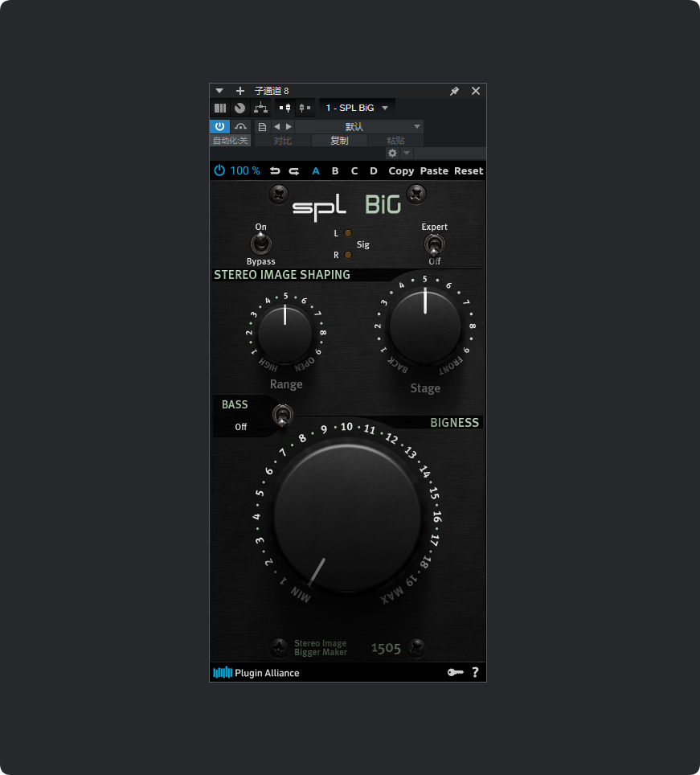Viewport: 700px width, 775px height.
Task: Toggle 自动化:关 automation mode
Action: tap(230, 141)
